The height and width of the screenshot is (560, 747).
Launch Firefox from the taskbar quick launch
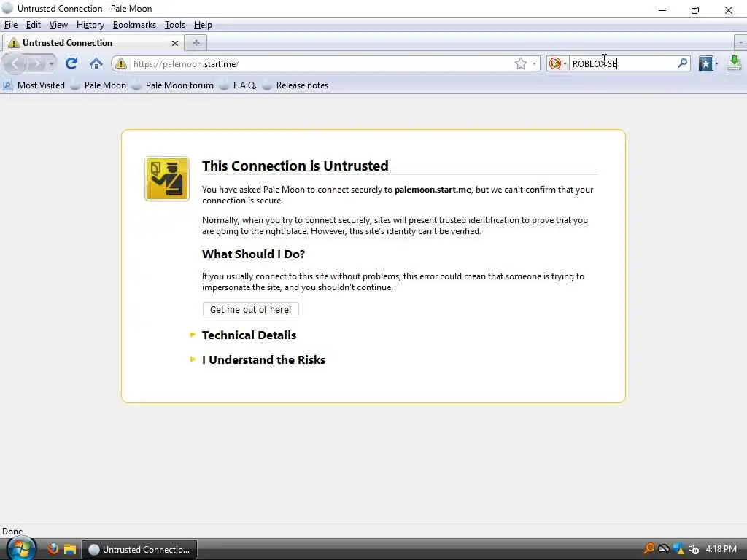[x=53, y=549]
